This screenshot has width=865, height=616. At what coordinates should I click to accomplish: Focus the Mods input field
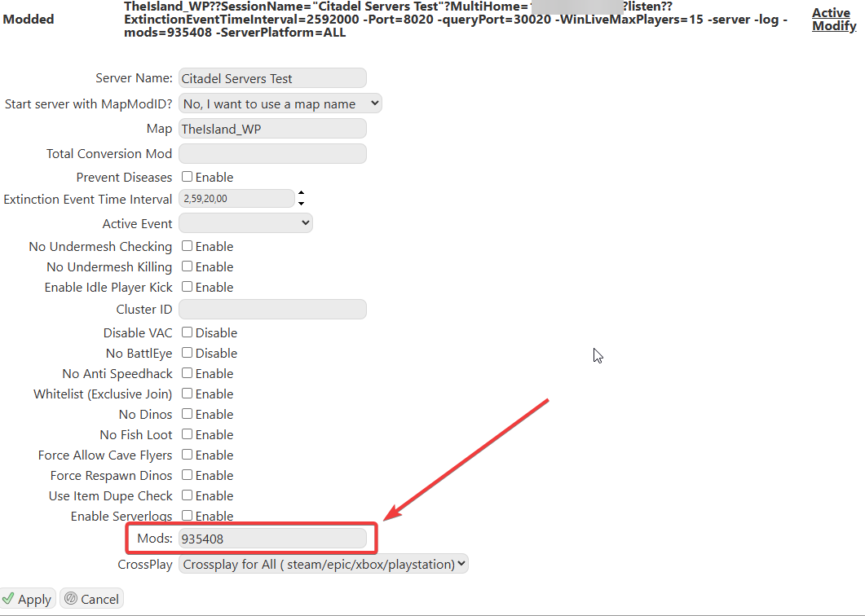point(272,539)
